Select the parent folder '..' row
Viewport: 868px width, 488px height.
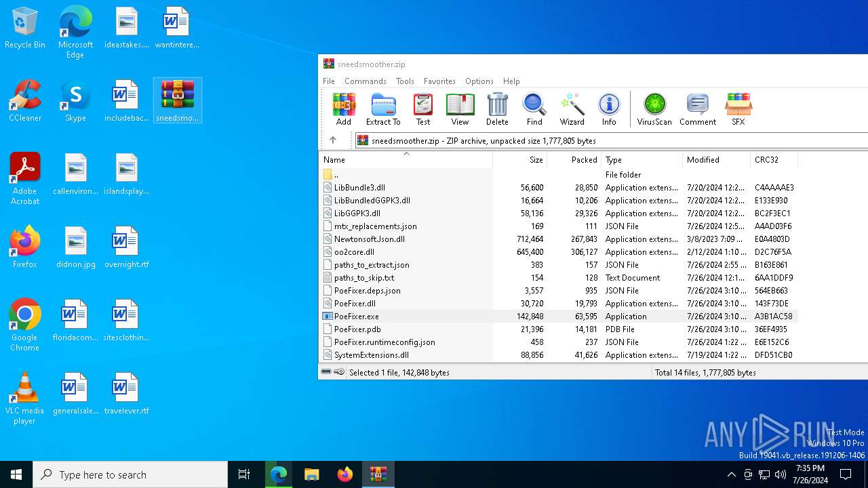tap(559, 175)
